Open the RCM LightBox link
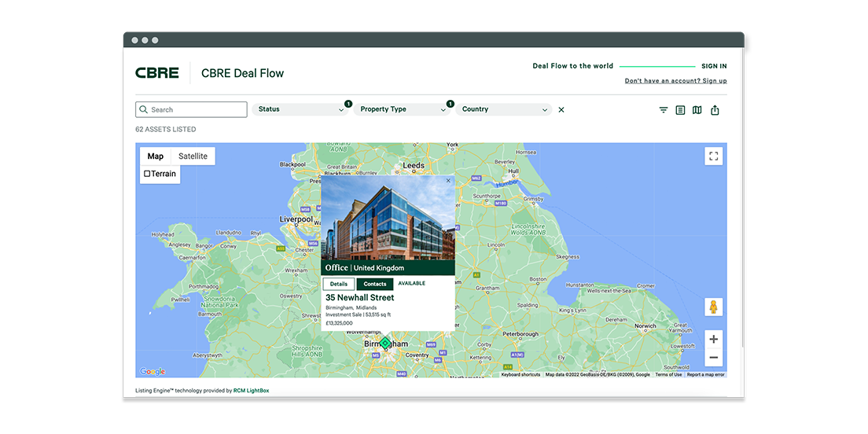The image size is (868, 434). (x=252, y=390)
